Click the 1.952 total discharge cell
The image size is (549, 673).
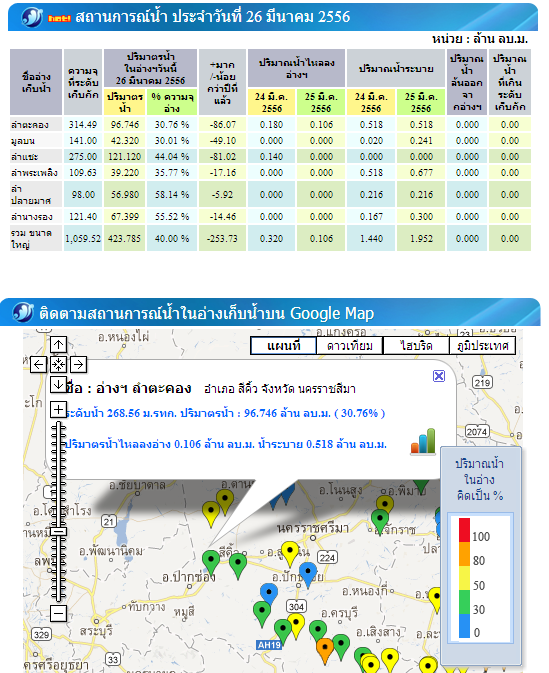click(x=421, y=238)
